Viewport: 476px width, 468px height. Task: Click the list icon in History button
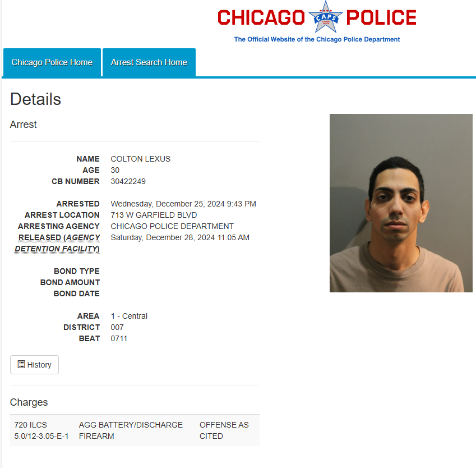click(x=21, y=364)
